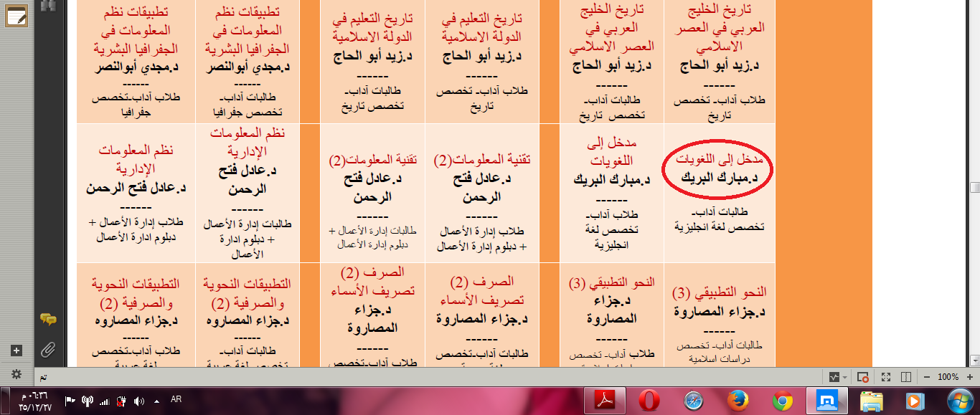Click the status bar text تم
Viewport: 980px width, 415px height.
(x=44, y=377)
